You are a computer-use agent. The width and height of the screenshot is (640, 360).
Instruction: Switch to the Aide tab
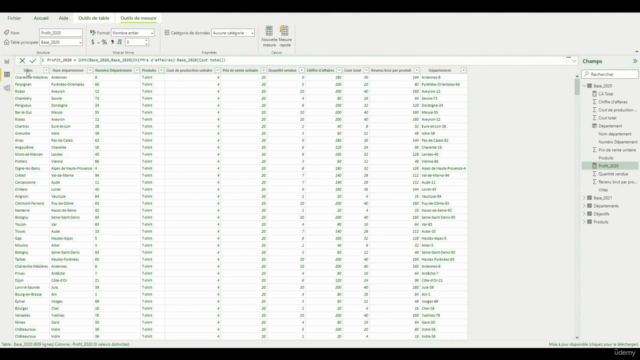tap(63, 18)
